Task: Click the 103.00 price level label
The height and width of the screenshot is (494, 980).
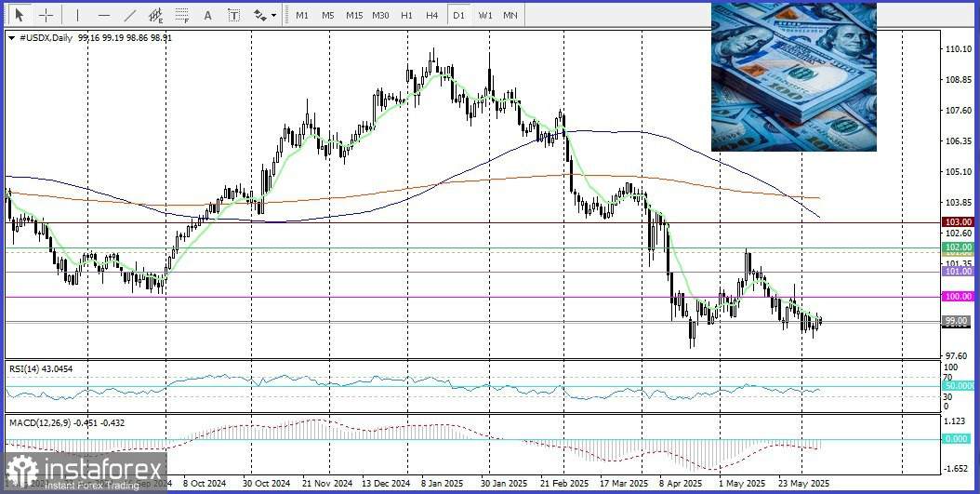Action: click(x=958, y=222)
